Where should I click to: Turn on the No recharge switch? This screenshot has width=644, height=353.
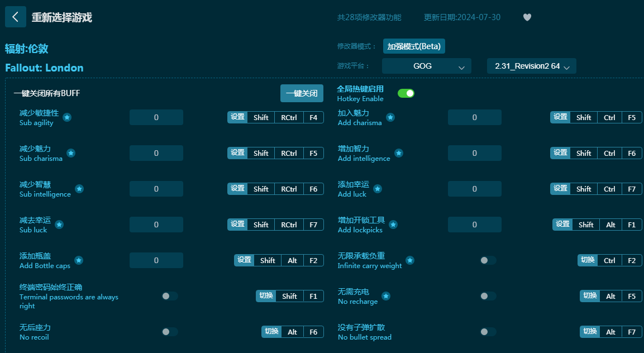tap(488, 296)
